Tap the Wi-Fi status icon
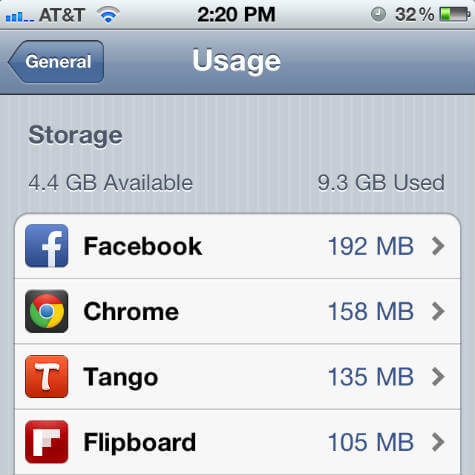The image size is (475, 475). pos(108,15)
